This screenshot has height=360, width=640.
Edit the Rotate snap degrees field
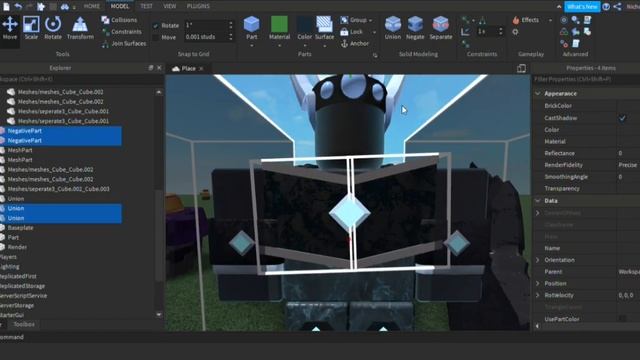coord(206,25)
